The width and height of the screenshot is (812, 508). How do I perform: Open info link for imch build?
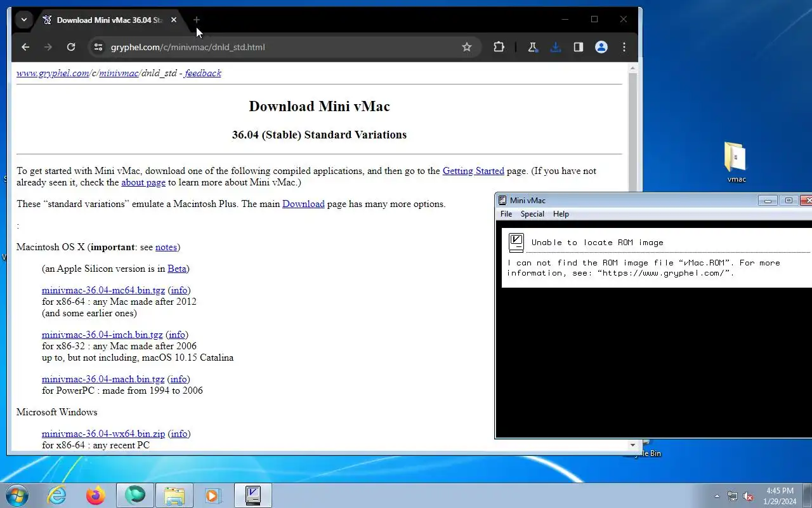coord(177,335)
